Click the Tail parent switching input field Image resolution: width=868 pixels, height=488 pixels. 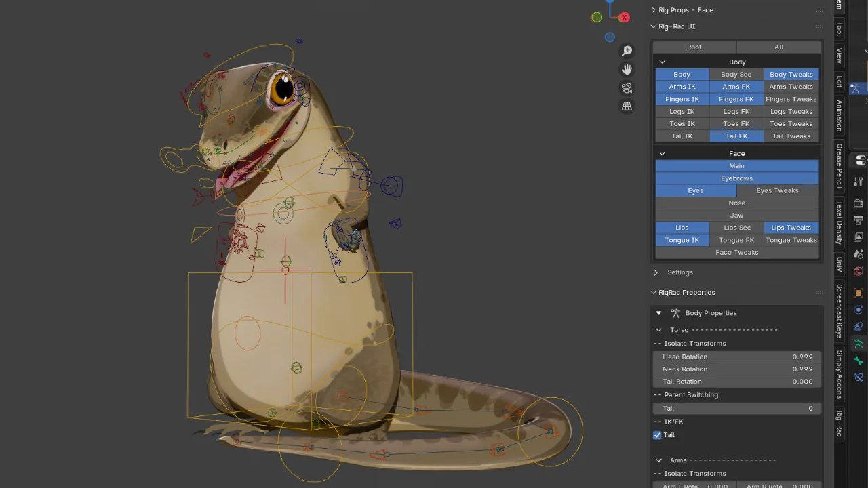pos(736,408)
